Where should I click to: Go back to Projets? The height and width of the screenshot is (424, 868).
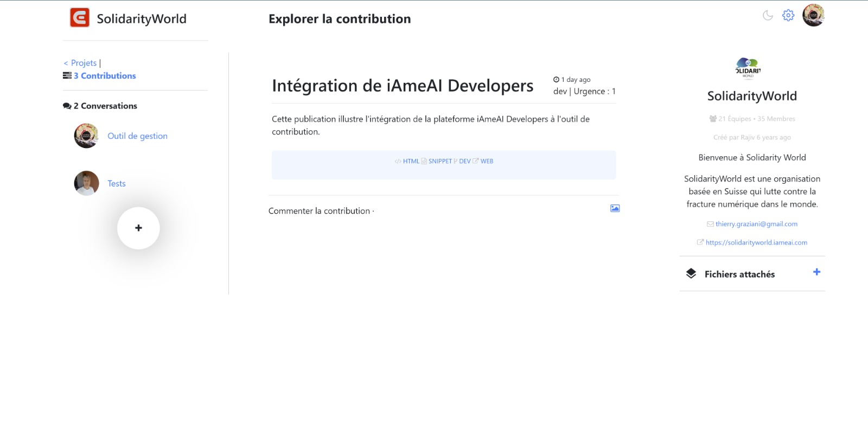click(x=80, y=63)
